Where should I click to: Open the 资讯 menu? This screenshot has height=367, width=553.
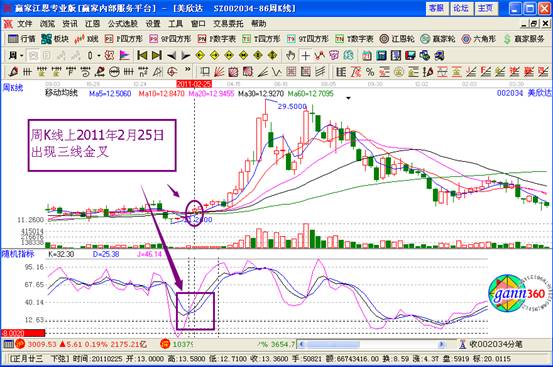tap(70, 24)
